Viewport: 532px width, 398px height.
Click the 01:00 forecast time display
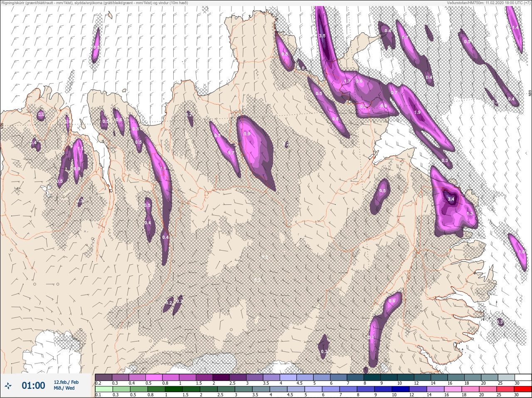[x=33, y=386]
